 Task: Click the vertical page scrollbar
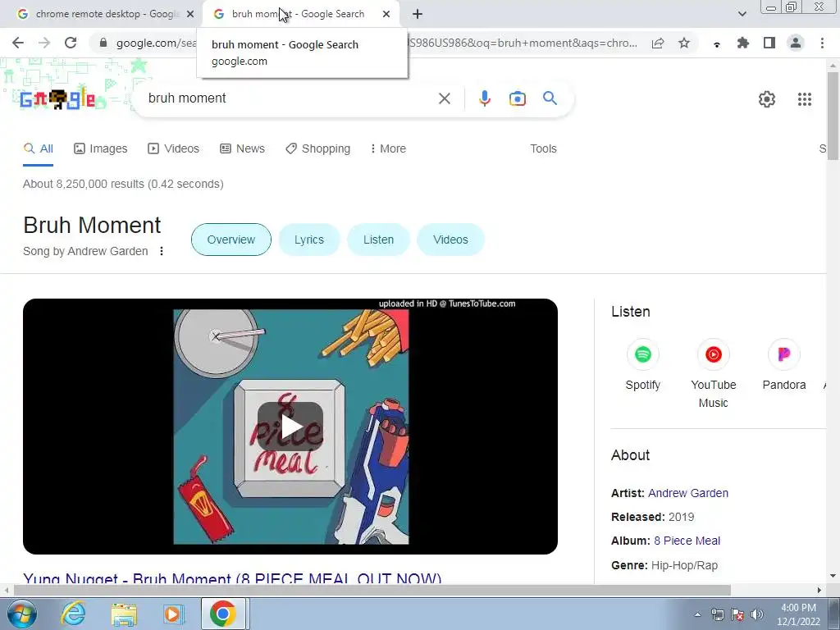pos(833,115)
